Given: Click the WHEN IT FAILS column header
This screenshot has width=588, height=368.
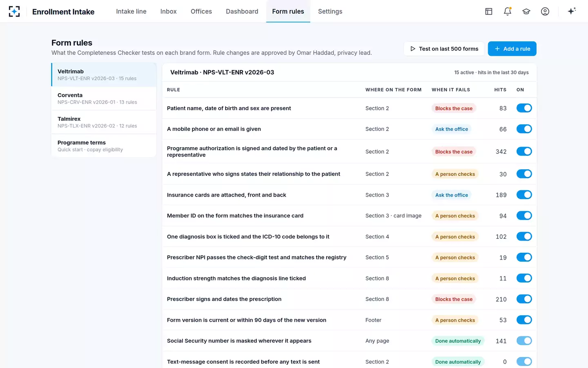Looking at the screenshot, I should [x=451, y=90].
